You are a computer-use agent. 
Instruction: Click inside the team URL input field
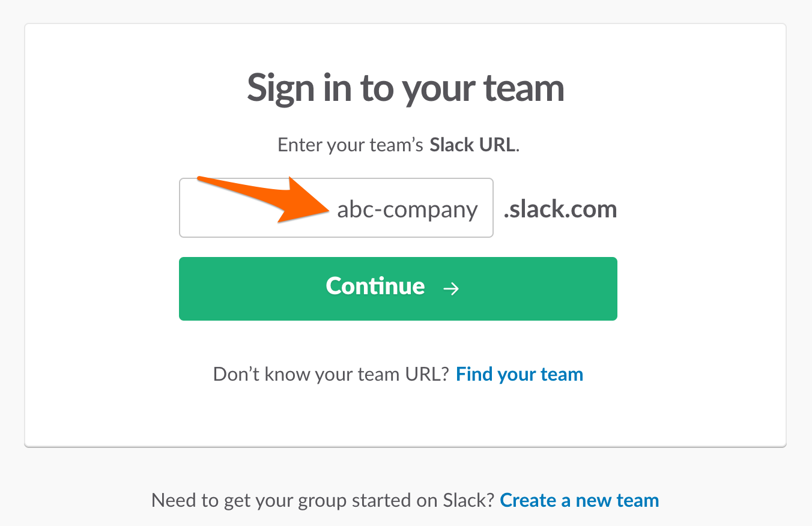(x=252, y=208)
